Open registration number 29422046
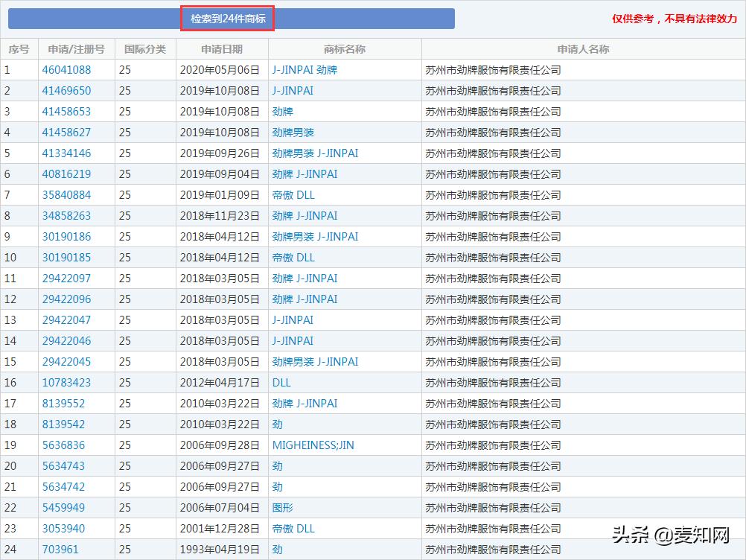746x560 pixels. 66,341
